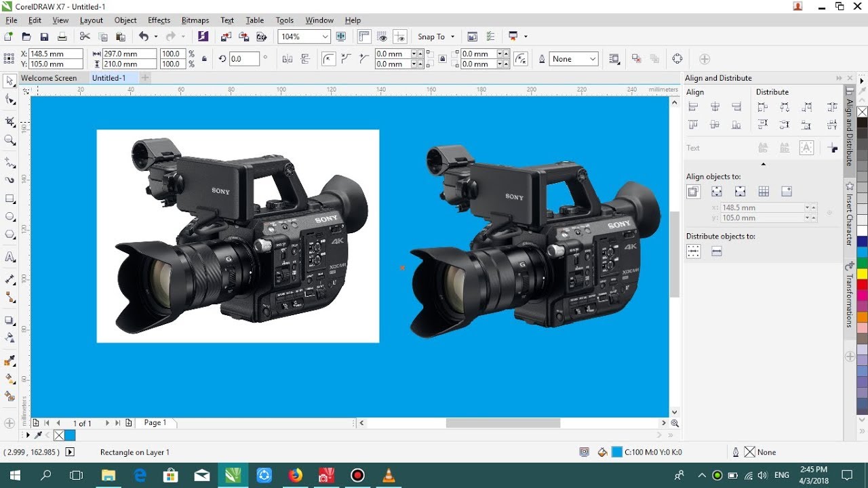Align top in the Align panel
868x488 pixels.
tap(693, 125)
